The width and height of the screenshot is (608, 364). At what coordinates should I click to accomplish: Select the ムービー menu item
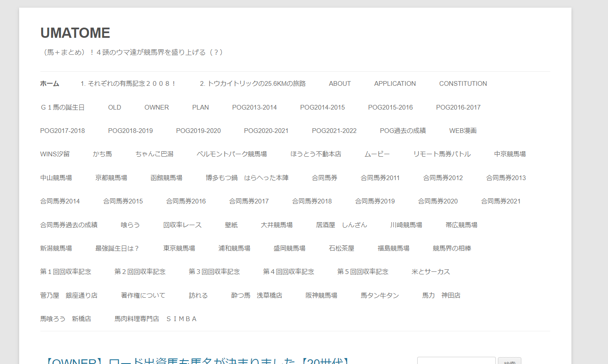click(377, 154)
